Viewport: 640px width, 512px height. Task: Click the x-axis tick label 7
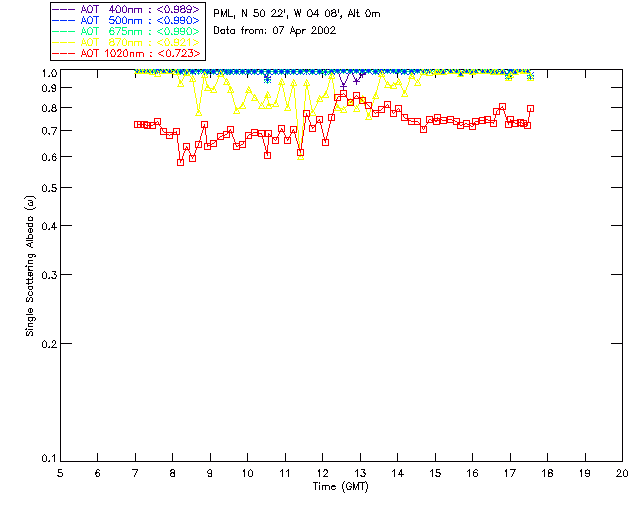point(135,473)
